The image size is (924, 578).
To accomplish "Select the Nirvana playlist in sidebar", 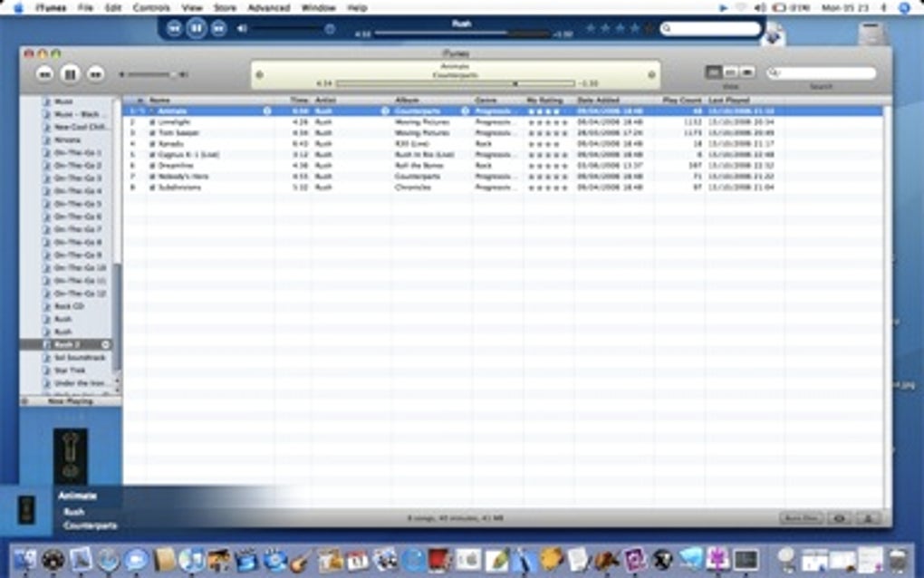I will [x=67, y=140].
